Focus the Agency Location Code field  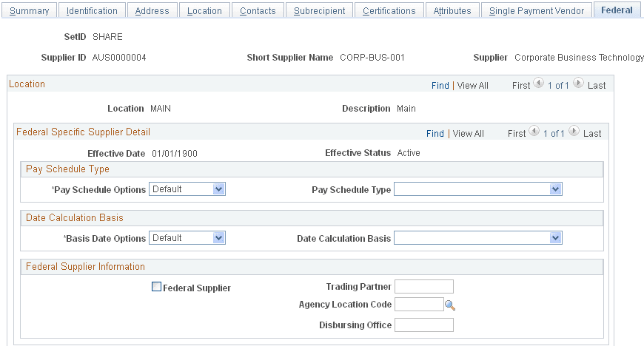tap(419, 304)
